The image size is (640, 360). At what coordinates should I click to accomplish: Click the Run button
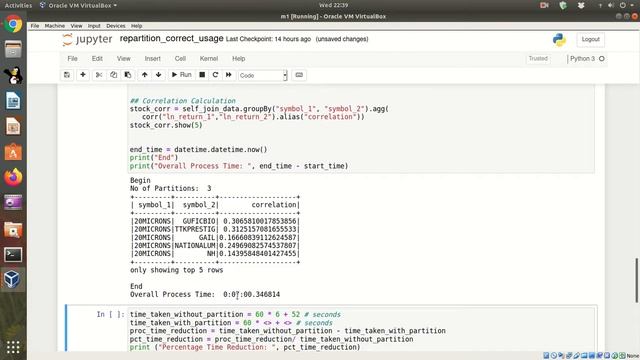click(x=181, y=75)
